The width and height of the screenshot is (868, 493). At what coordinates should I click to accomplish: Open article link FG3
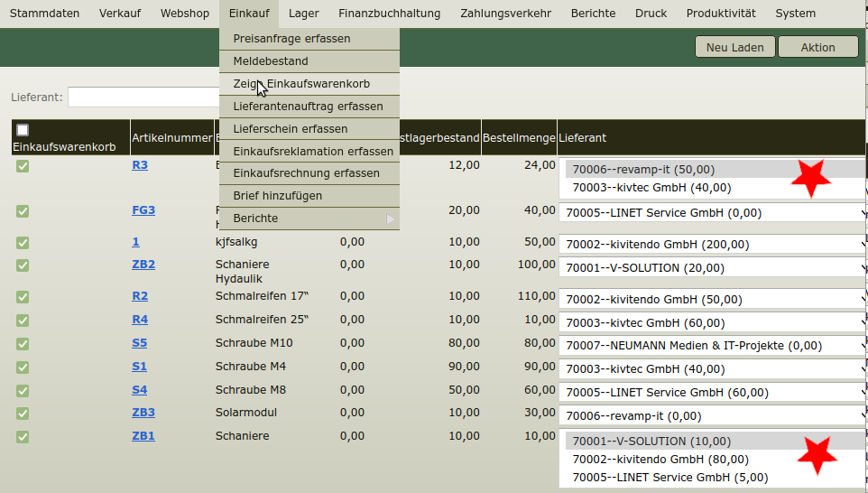[x=143, y=210]
